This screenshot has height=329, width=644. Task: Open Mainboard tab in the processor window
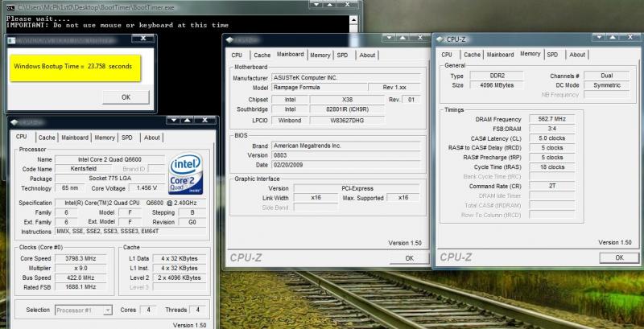(75, 138)
